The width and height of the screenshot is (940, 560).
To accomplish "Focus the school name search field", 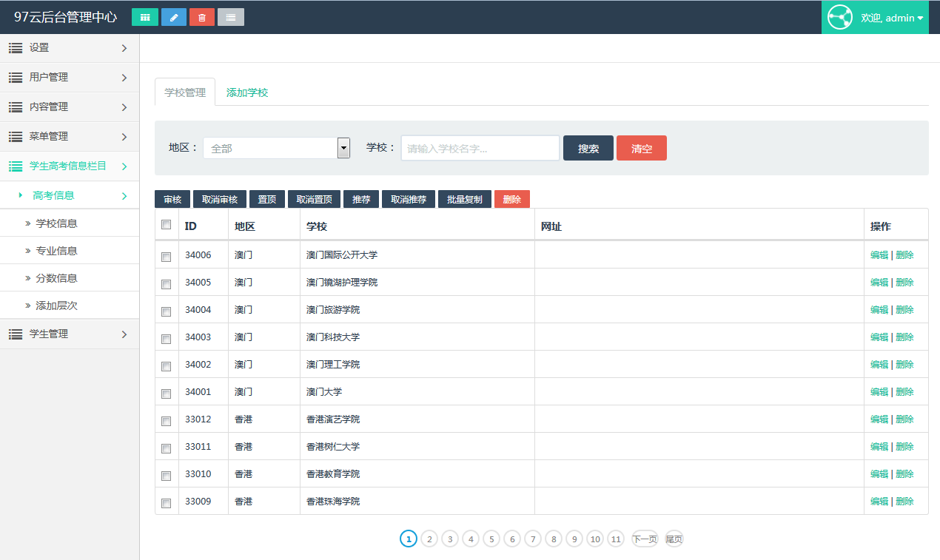I will pos(480,148).
